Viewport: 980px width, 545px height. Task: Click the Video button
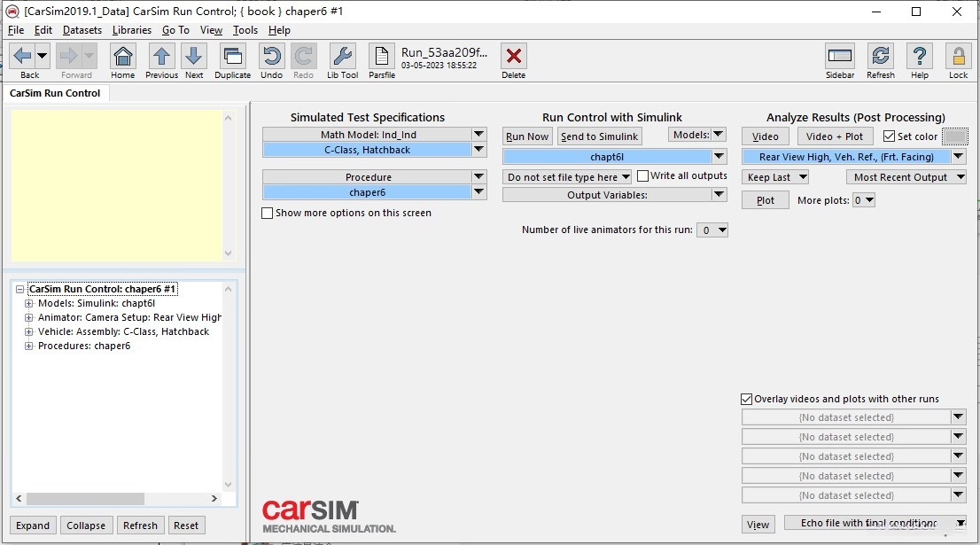[766, 136]
